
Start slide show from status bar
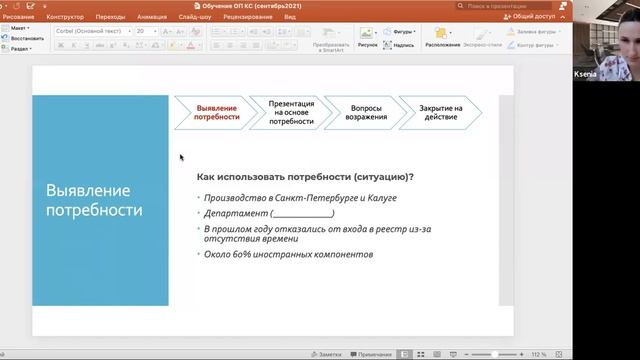[453, 354]
